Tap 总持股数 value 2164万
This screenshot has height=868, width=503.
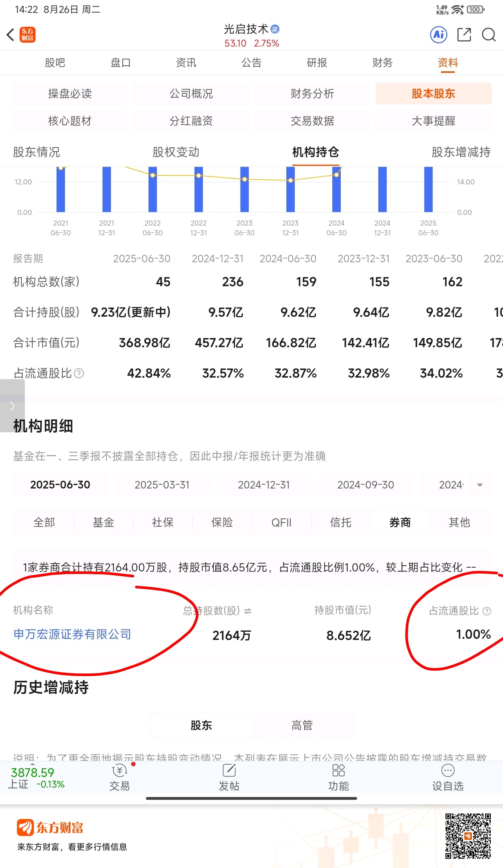click(232, 636)
